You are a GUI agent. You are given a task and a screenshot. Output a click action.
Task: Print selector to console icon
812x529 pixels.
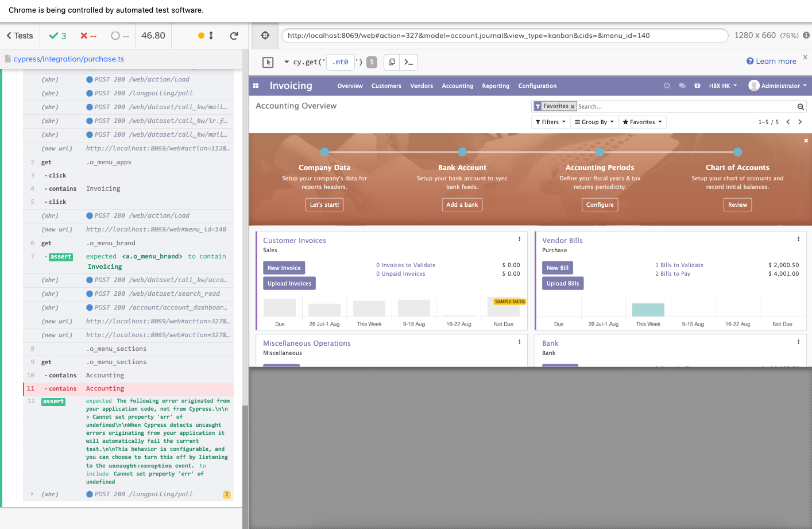pyautogui.click(x=409, y=62)
